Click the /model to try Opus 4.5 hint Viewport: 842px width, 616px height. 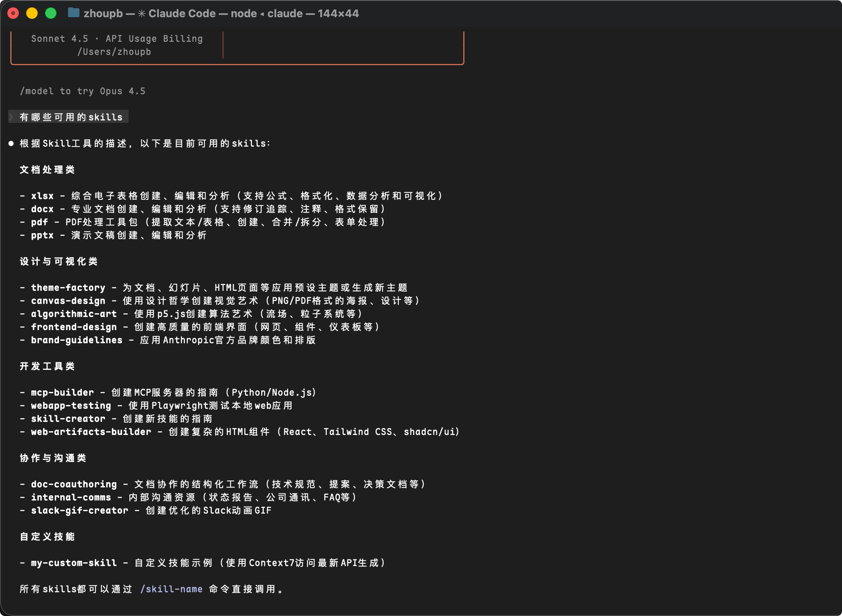82,91
